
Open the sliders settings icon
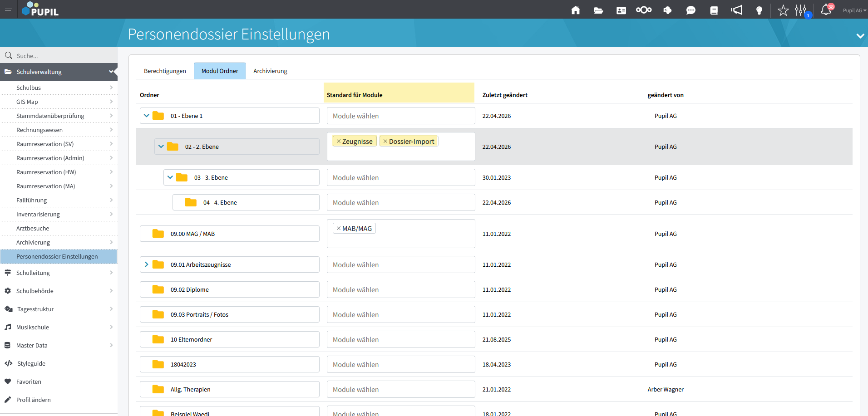(800, 10)
